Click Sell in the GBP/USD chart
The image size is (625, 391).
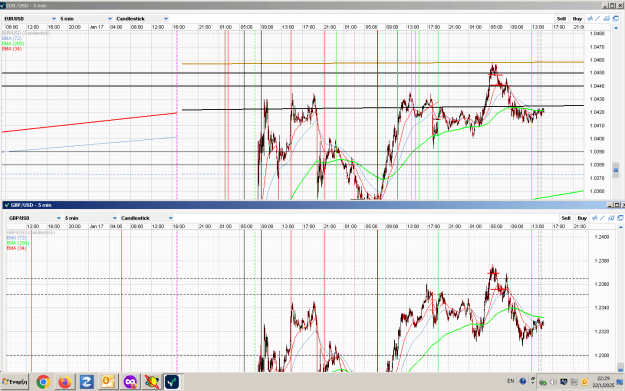(x=566, y=218)
